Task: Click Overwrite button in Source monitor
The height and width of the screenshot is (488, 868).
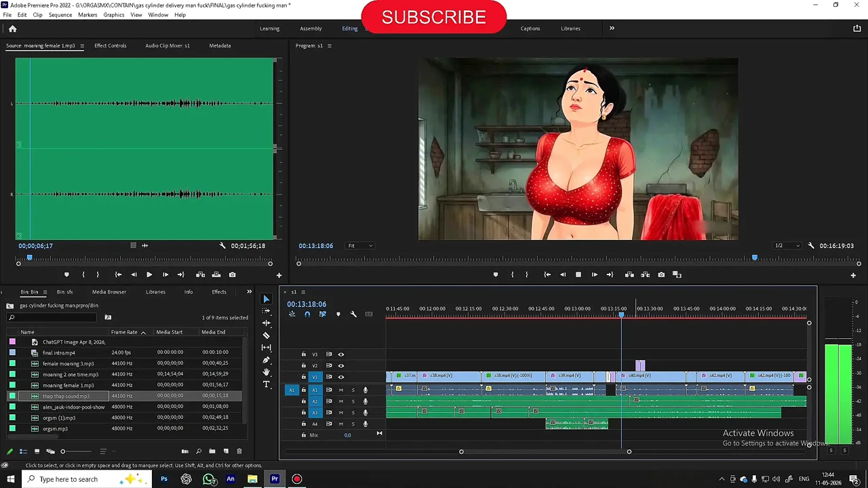Action: click(216, 274)
